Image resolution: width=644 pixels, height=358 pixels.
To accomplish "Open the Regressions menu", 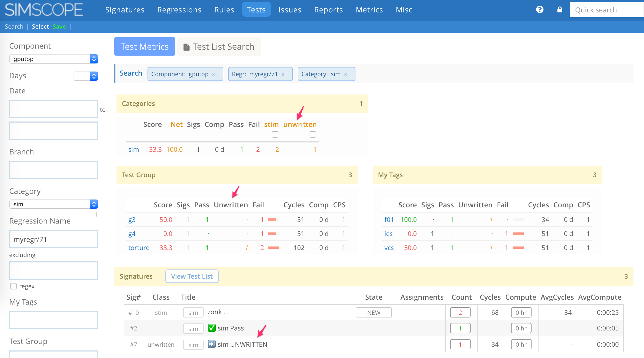I will pyautogui.click(x=179, y=10).
